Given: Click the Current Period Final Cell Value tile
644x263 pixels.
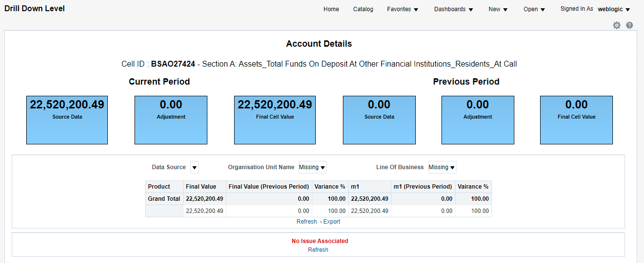Looking at the screenshot, I should (275, 120).
